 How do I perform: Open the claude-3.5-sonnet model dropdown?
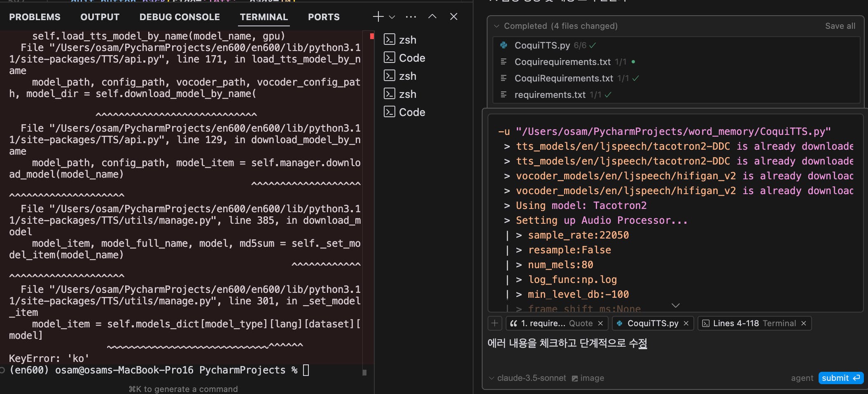(527, 378)
